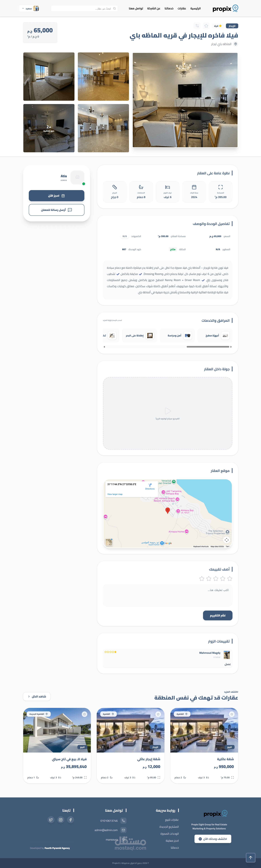Open the dining room photo thumbnail
Viewport: 261px width, 868px height.
(x=103, y=128)
